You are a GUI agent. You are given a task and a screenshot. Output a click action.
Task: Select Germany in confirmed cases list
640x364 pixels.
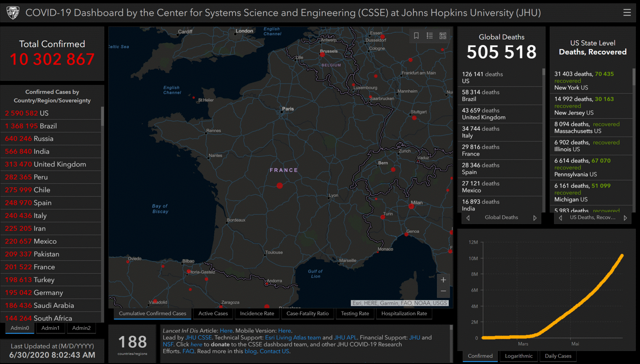pyautogui.click(x=51, y=292)
